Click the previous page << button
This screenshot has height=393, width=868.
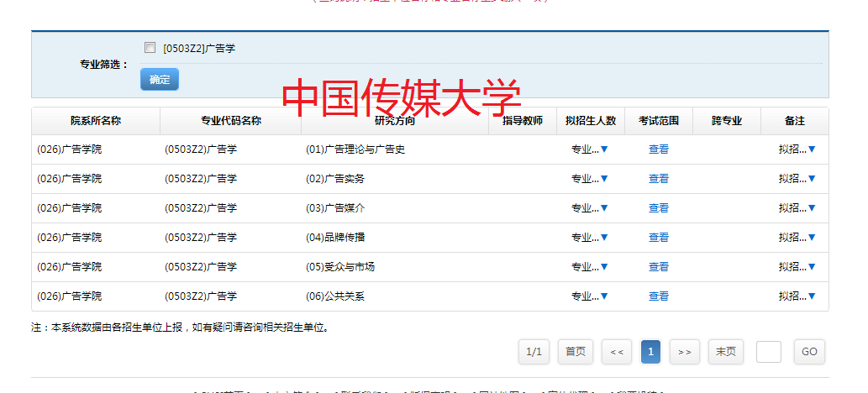[617, 352]
